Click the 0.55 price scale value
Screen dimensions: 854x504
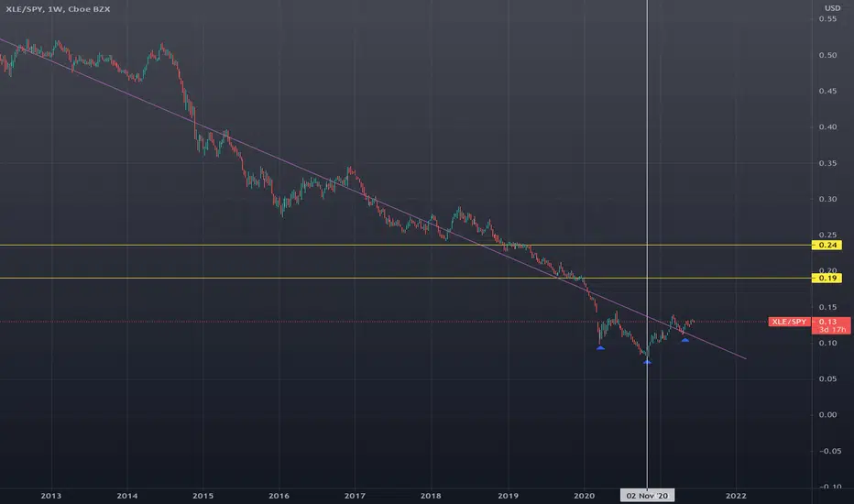tap(827, 19)
